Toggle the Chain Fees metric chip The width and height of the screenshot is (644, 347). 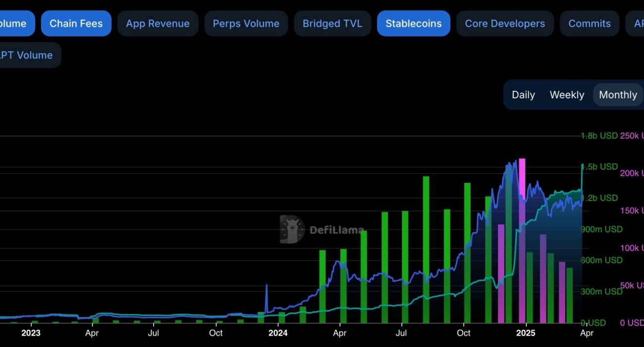[x=76, y=23]
